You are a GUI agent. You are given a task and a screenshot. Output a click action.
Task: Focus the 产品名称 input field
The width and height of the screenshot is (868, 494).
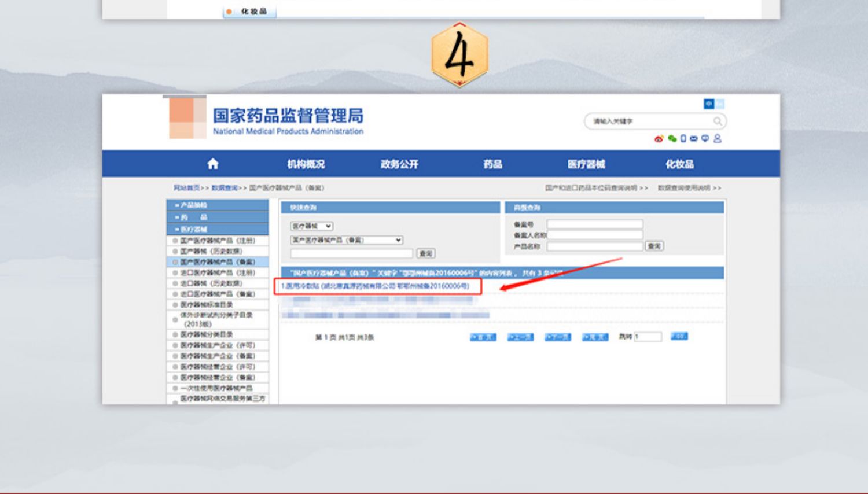tap(595, 246)
